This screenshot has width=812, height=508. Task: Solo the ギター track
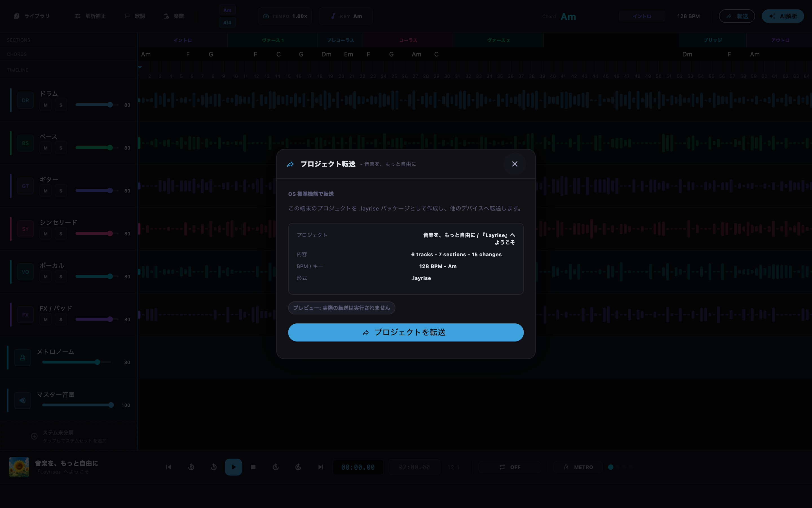click(61, 191)
